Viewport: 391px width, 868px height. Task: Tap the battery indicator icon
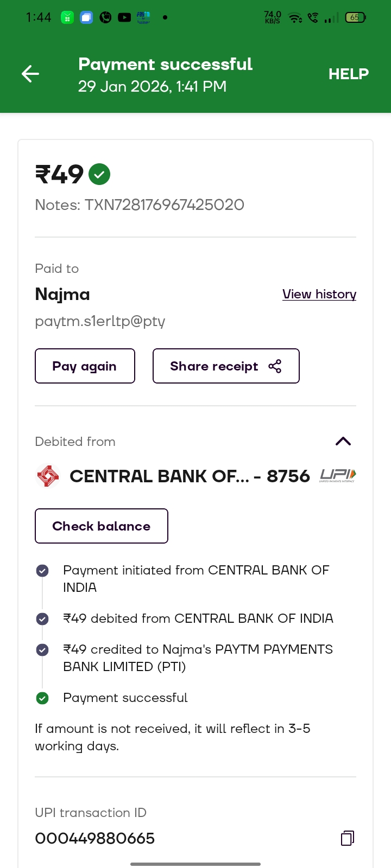(x=355, y=18)
